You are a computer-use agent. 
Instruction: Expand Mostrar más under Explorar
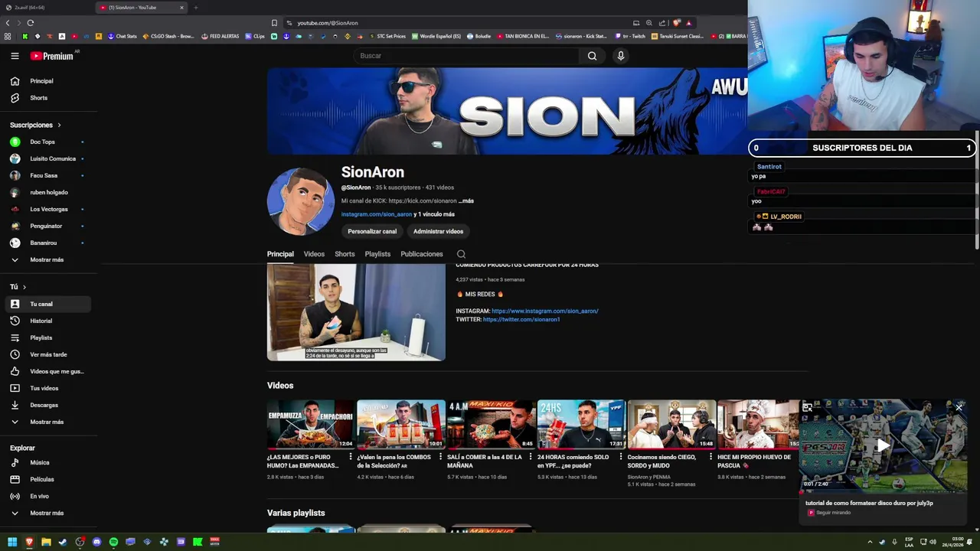click(48, 513)
